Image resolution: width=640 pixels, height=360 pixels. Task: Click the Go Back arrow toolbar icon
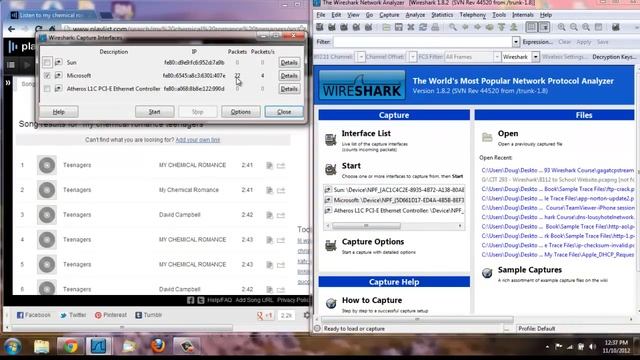pos(465,27)
